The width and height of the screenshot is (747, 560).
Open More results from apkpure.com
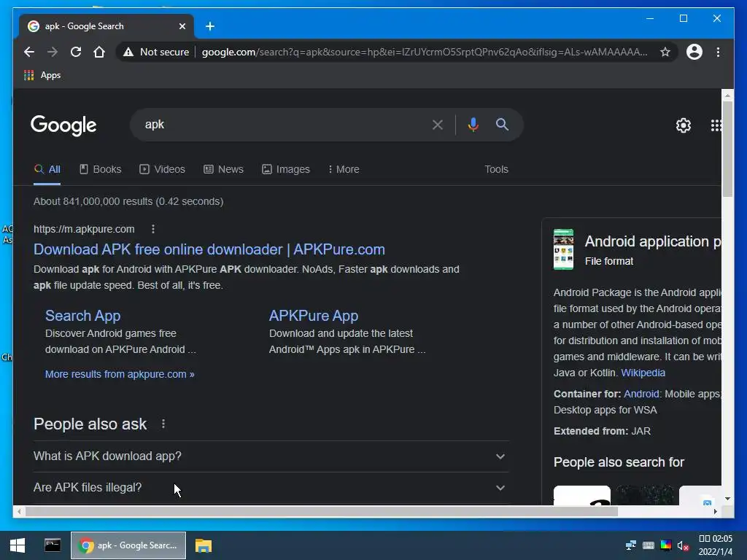(120, 374)
